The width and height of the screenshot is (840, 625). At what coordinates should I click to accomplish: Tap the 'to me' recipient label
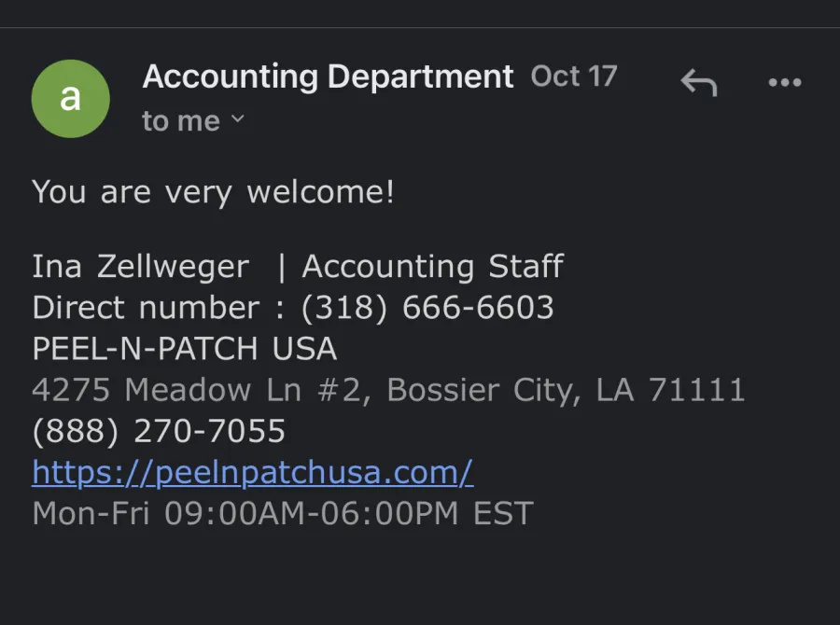point(181,121)
